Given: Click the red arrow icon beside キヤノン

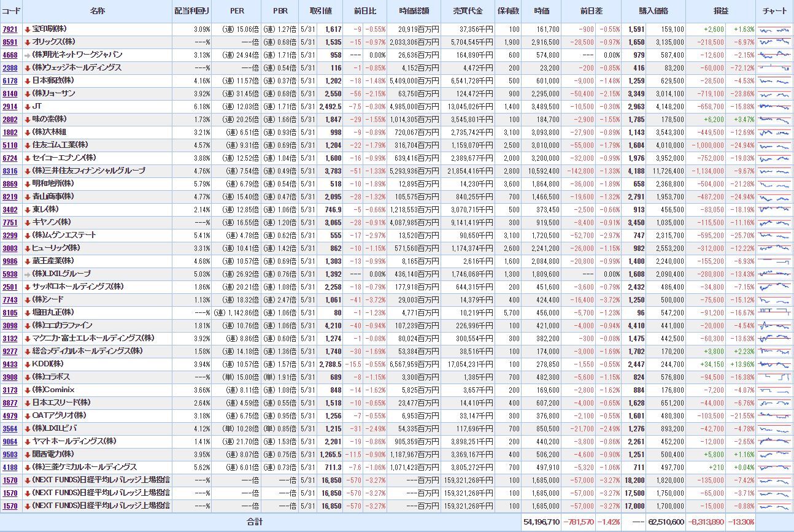Looking at the screenshot, I should [x=28, y=223].
